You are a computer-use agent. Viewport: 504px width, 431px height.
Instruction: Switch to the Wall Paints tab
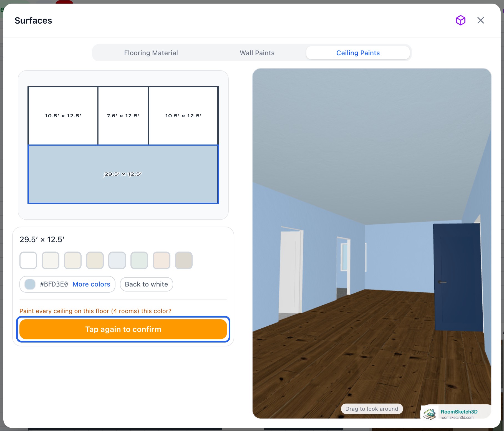257,53
